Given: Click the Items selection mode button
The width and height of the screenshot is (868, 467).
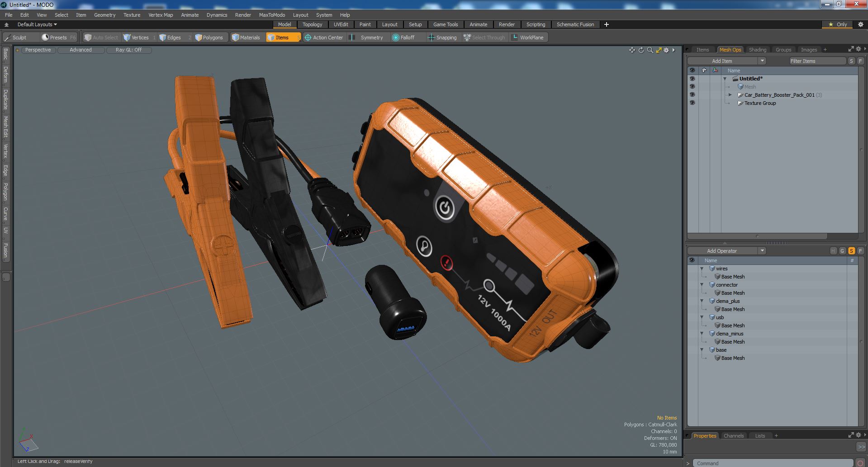Looking at the screenshot, I should pyautogui.click(x=283, y=38).
